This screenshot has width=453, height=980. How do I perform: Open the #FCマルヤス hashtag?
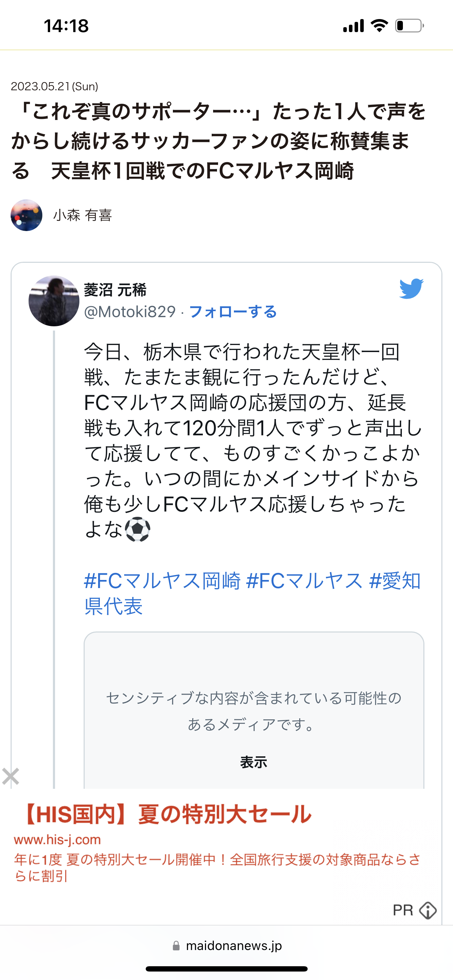pos(304,581)
